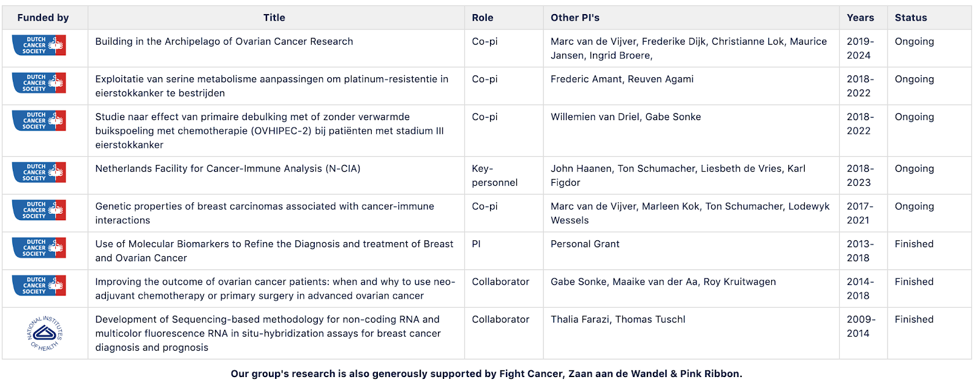Click the "Title" column header
Screen dimensions: 980x385
click(x=274, y=18)
